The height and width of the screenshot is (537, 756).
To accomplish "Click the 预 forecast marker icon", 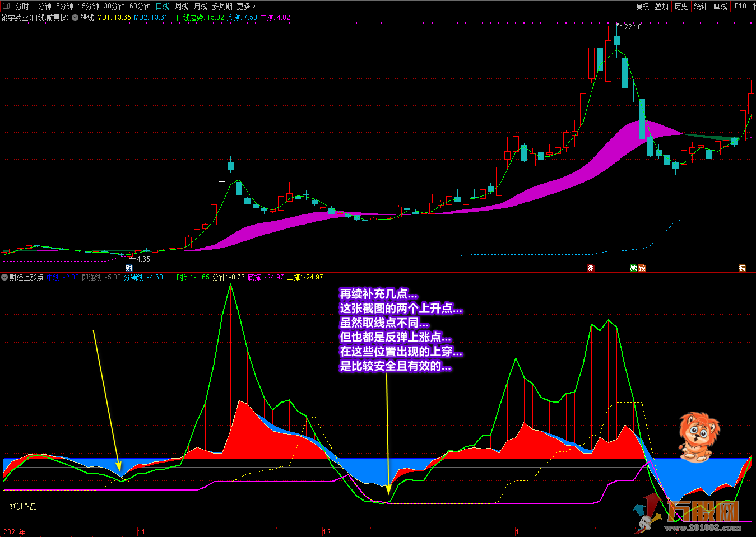I will click(642, 268).
